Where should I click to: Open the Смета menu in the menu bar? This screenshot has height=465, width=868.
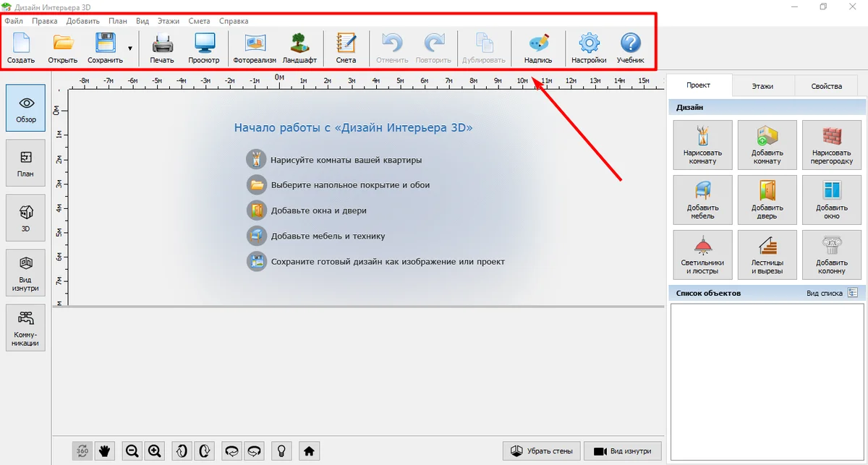point(199,21)
